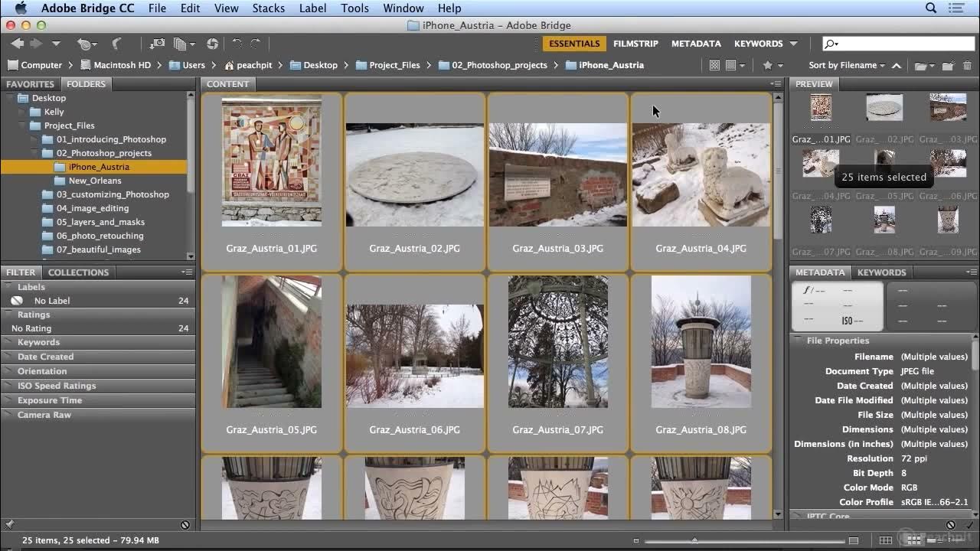Open Content panel options menu

(x=776, y=84)
